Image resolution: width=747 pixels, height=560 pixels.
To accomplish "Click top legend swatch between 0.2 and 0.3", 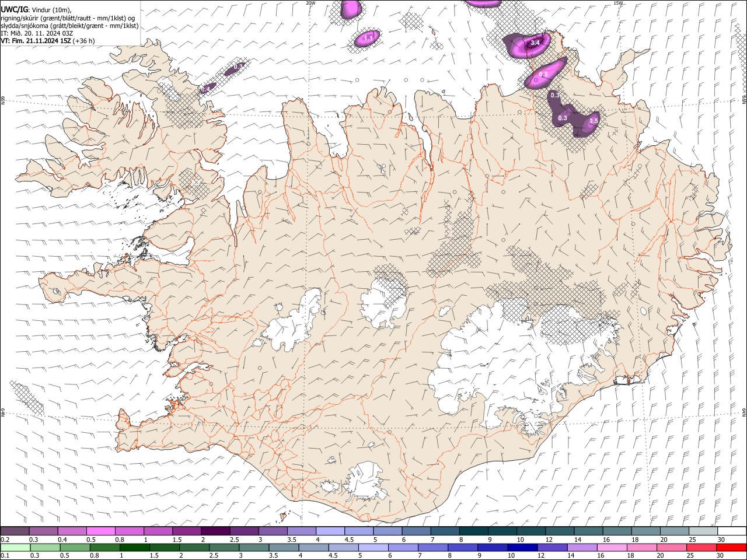I will [15, 531].
